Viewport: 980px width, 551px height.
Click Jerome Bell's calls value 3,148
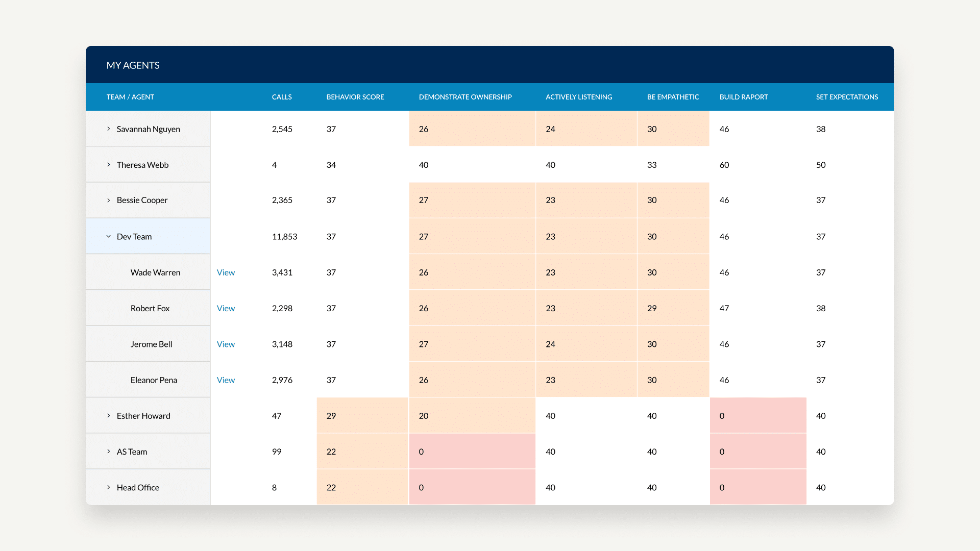point(282,344)
